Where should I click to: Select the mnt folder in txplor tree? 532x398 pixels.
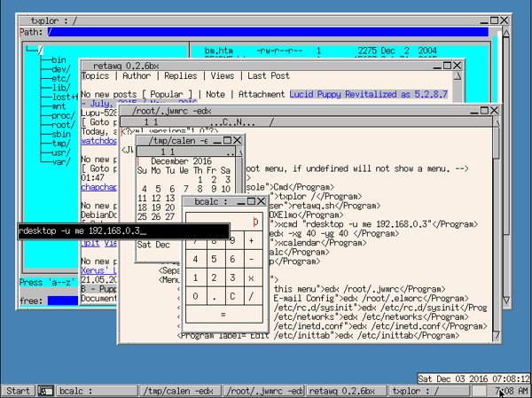tap(59, 106)
